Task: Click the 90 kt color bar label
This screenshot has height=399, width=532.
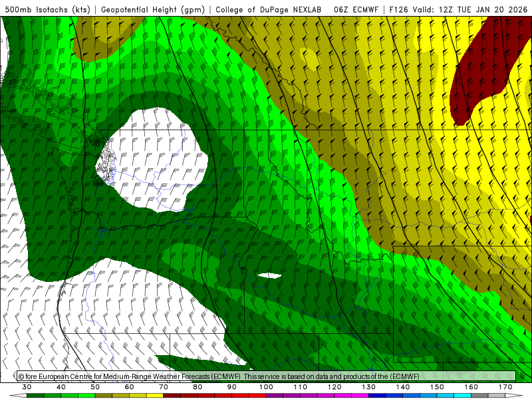Action: (x=232, y=387)
